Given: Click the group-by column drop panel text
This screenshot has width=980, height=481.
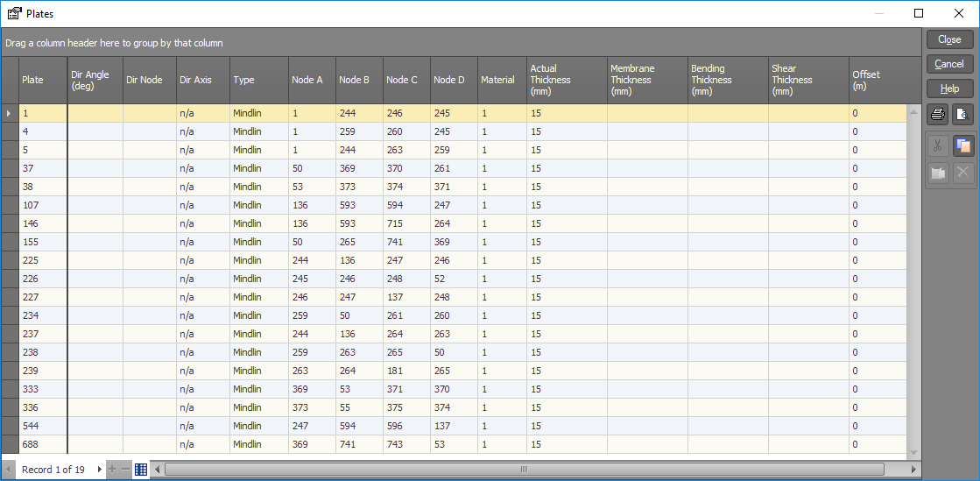Looking at the screenshot, I should pos(115,43).
